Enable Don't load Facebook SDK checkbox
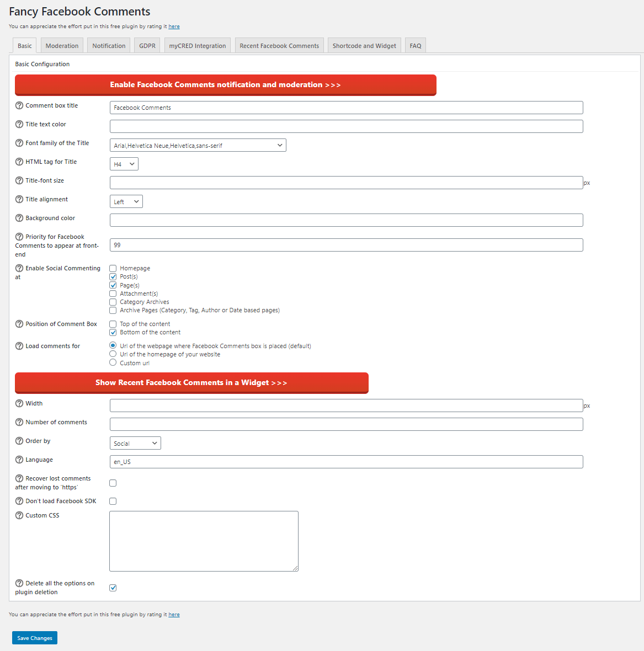 tap(113, 501)
